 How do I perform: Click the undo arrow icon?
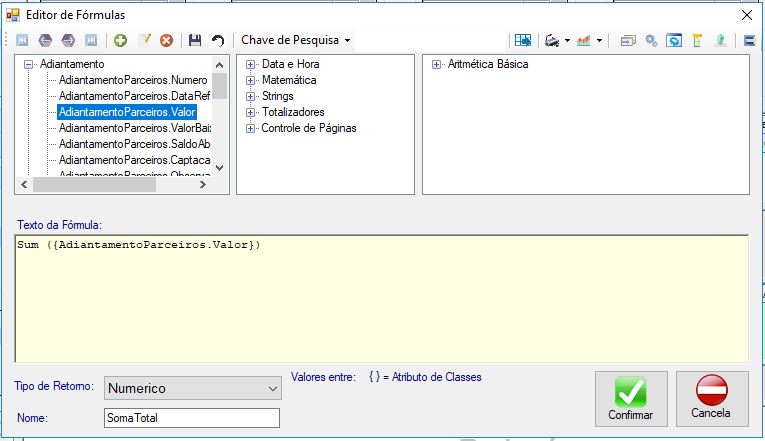tap(218, 40)
